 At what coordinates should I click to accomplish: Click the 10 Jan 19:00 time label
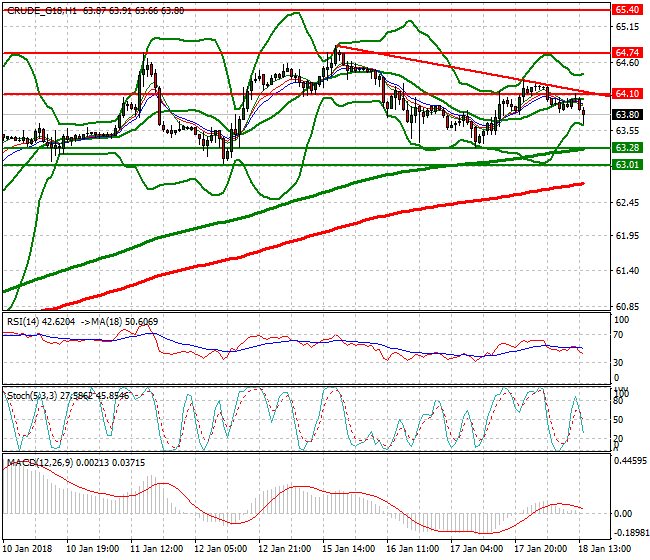(x=92, y=549)
